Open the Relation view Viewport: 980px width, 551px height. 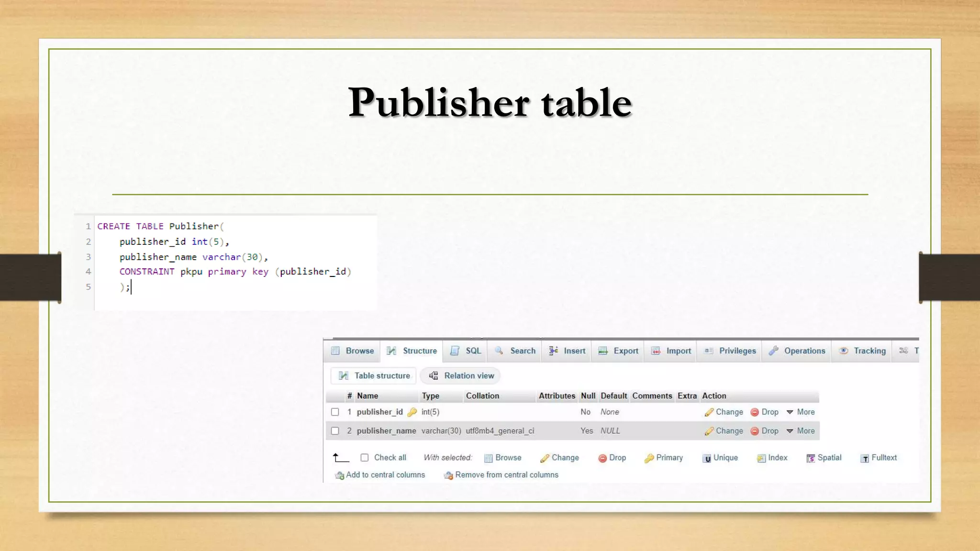point(461,375)
